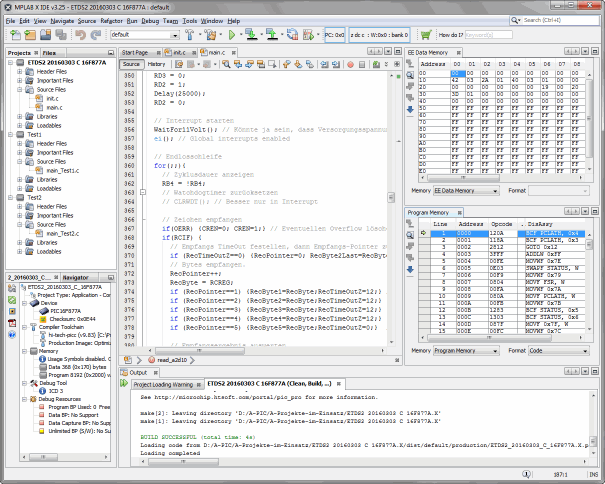Stop macro recording with the square icon
This screenshot has height=484, width=605.
pyautogui.click(x=362, y=64)
